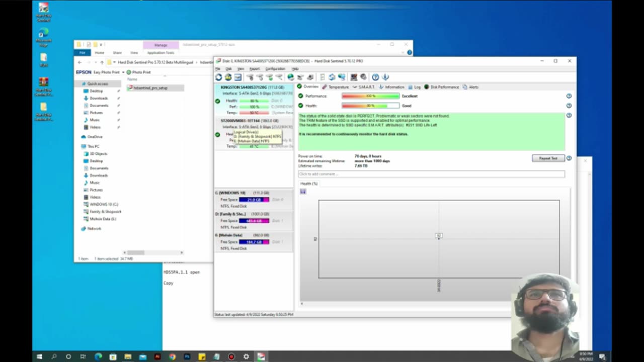Image resolution: width=644 pixels, height=362 pixels.
Task: Click the Health gauge bar
Action: [370, 106]
